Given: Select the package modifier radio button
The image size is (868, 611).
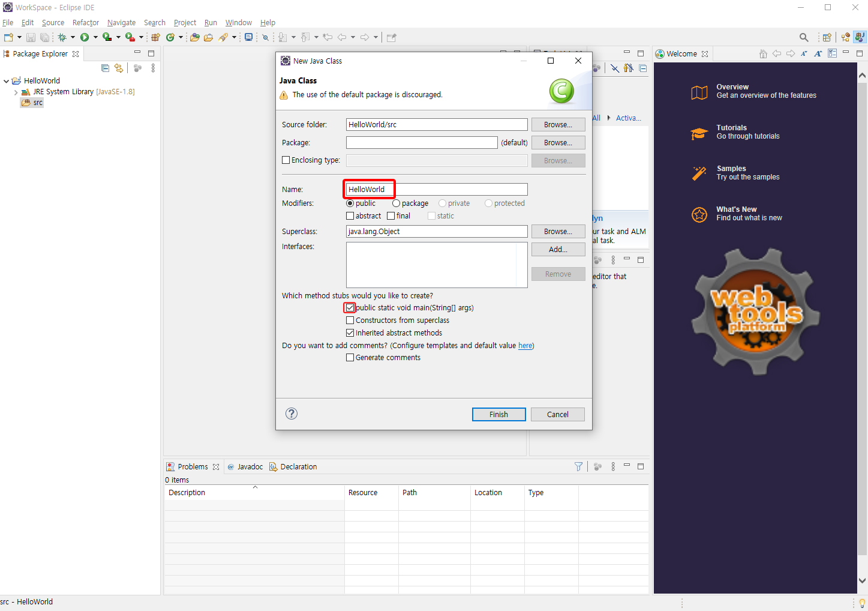Looking at the screenshot, I should pyautogui.click(x=396, y=203).
